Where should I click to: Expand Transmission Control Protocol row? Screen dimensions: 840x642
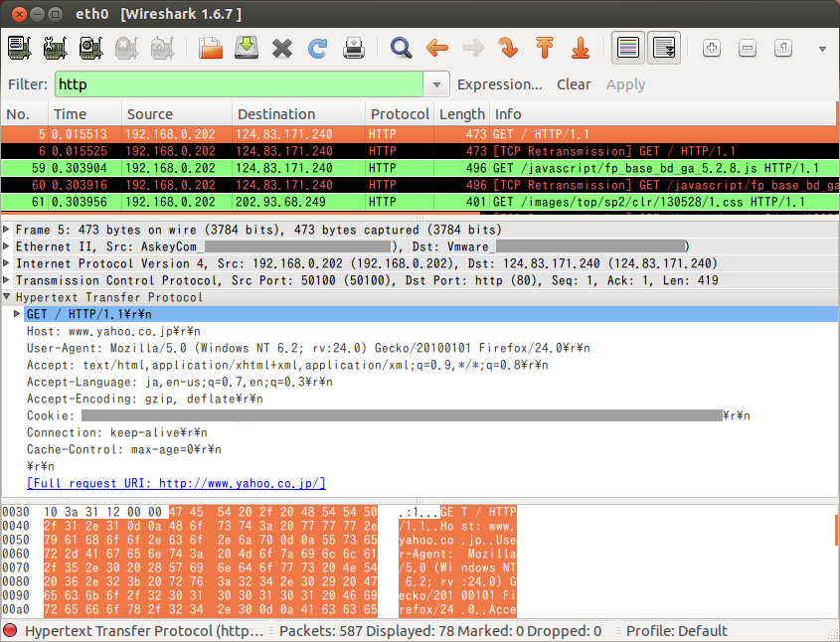6,280
